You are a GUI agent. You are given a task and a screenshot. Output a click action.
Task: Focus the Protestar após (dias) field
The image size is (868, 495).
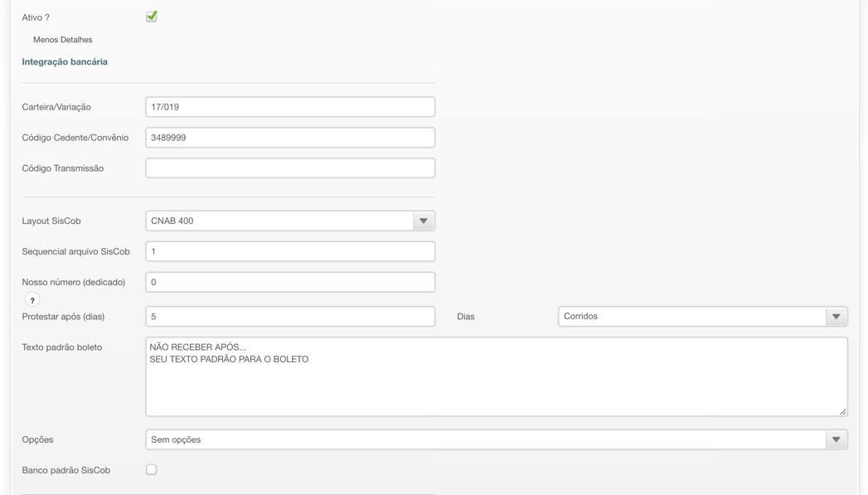click(290, 317)
